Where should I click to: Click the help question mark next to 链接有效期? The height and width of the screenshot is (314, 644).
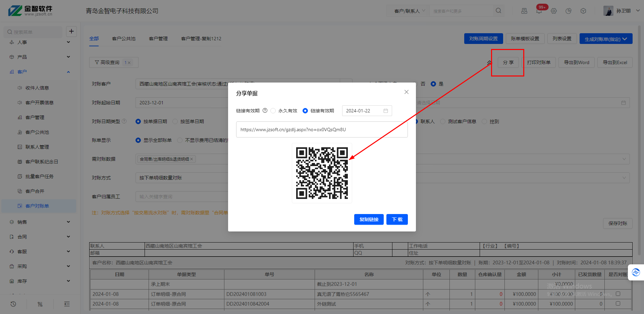pyautogui.click(x=265, y=110)
